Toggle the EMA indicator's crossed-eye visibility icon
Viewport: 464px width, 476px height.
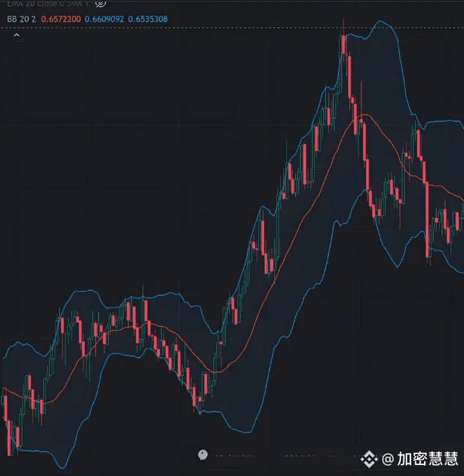pos(100,4)
